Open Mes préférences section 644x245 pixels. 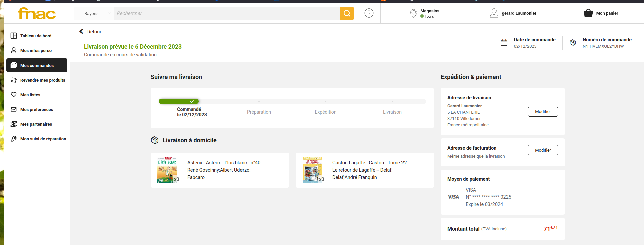point(36,110)
